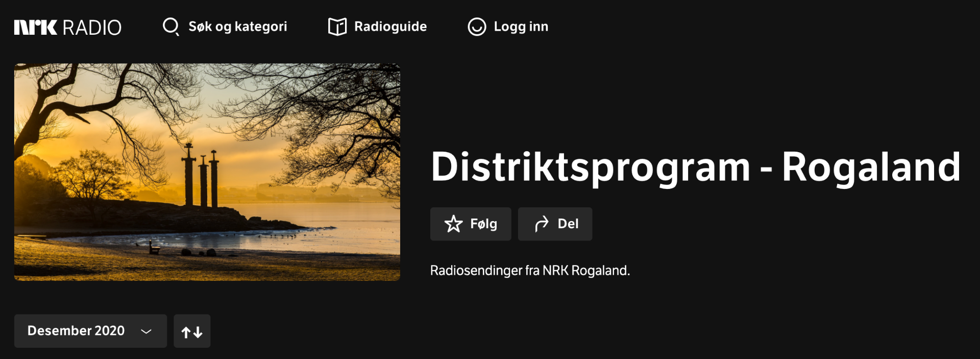
Task: Open the Desember 2020 month dropdown
Action: click(77, 331)
